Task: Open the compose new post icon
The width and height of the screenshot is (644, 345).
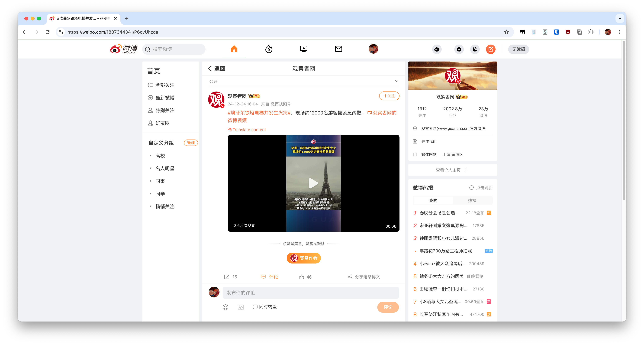Action: (x=491, y=49)
